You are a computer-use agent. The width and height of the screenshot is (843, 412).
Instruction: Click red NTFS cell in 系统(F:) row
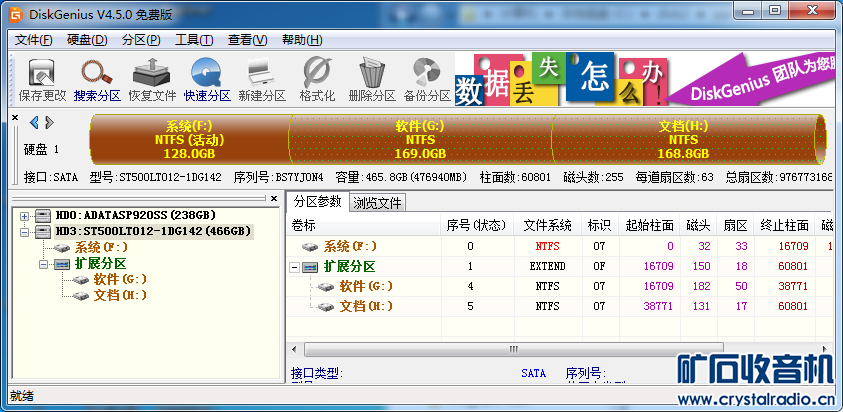pyautogui.click(x=547, y=246)
